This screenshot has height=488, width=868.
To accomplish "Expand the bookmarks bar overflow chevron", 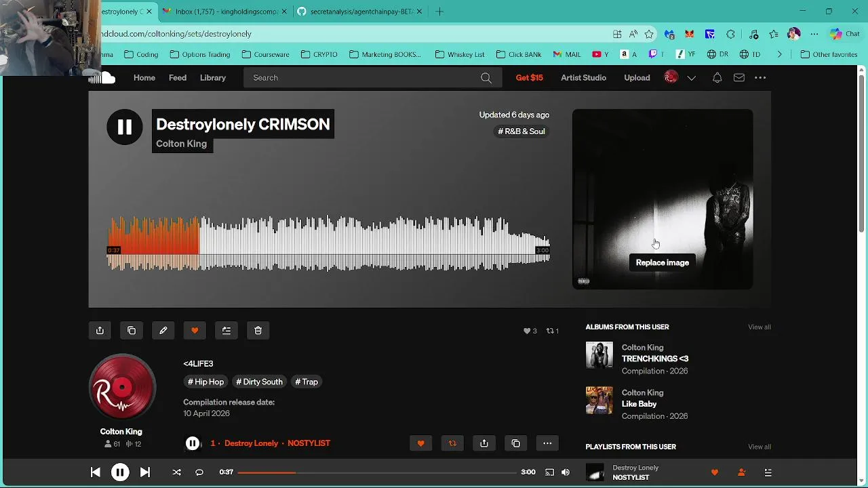I will click(x=779, y=54).
